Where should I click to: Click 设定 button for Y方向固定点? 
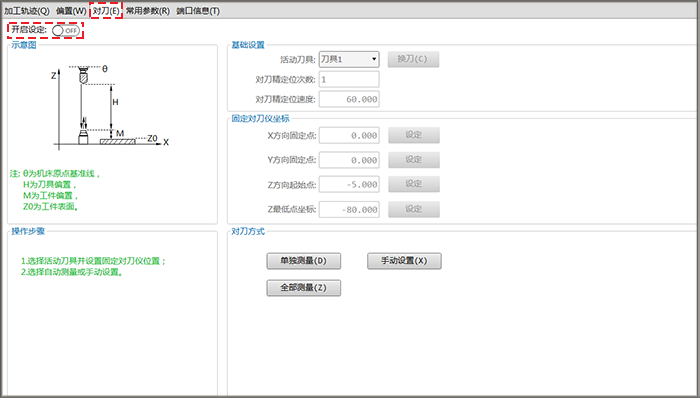414,159
